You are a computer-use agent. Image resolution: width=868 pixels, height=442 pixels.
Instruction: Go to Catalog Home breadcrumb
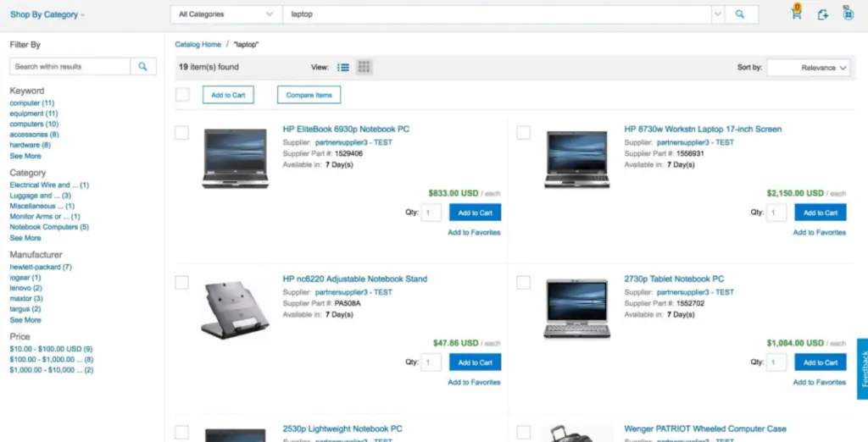coord(198,44)
